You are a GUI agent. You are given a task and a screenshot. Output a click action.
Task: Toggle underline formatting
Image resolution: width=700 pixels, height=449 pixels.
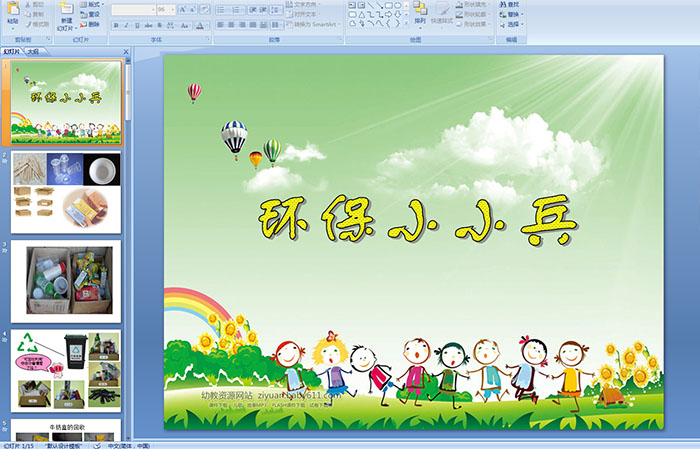coord(138,25)
